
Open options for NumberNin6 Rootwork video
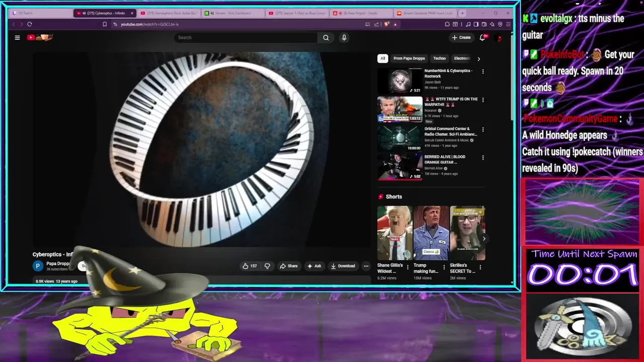tap(483, 71)
